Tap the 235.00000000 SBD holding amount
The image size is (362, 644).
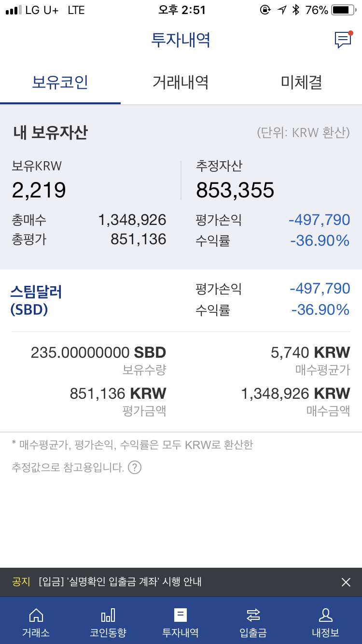coord(98,352)
